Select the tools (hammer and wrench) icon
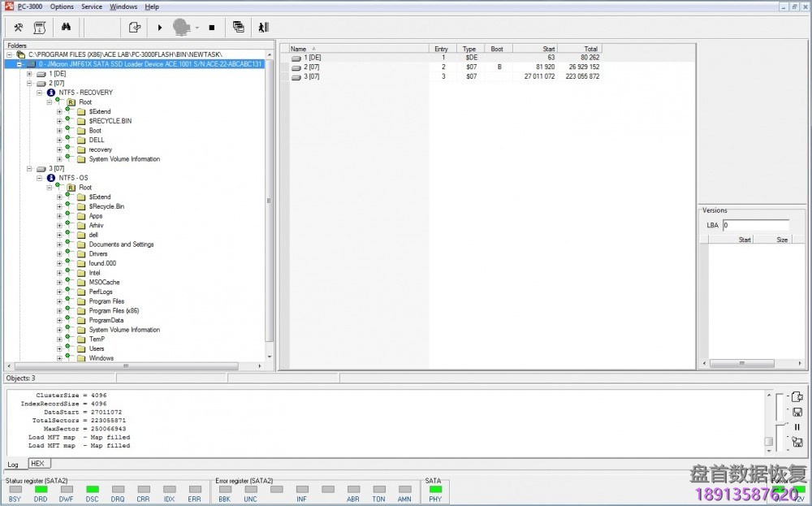Screen dimensions: 812x506 [18, 27]
